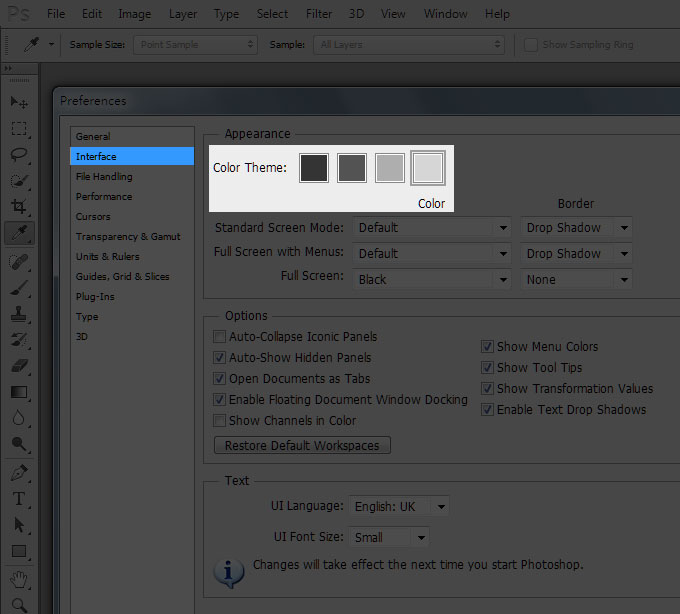Check Show Channels in Color

(x=219, y=420)
